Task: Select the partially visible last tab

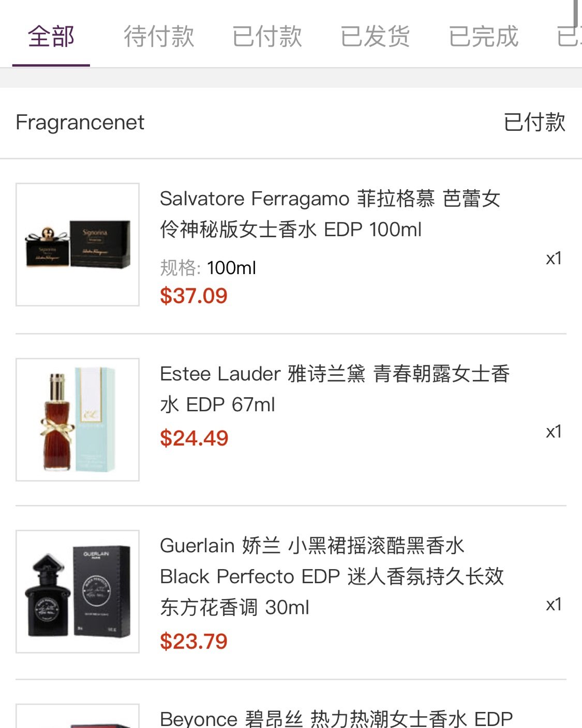Action: click(568, 36)
